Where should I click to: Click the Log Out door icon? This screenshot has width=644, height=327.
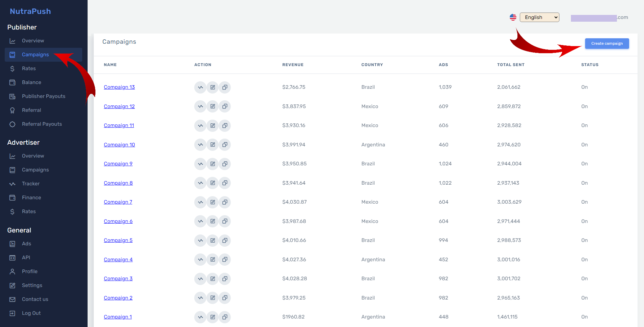(13, 313)
